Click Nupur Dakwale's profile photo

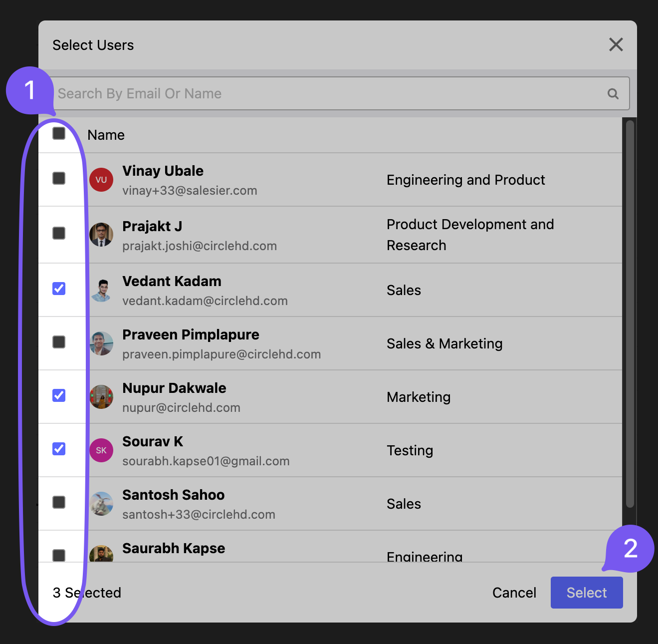tap(101, 397)
